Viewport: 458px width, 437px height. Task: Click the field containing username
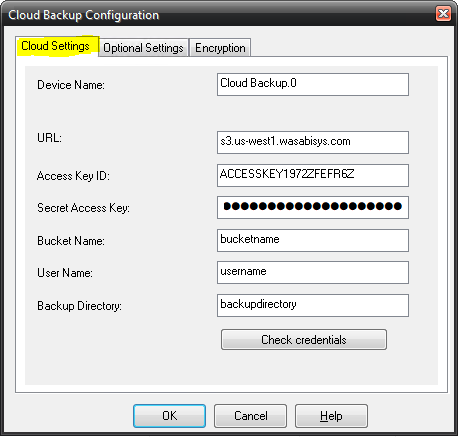click(x=313, y=272)
